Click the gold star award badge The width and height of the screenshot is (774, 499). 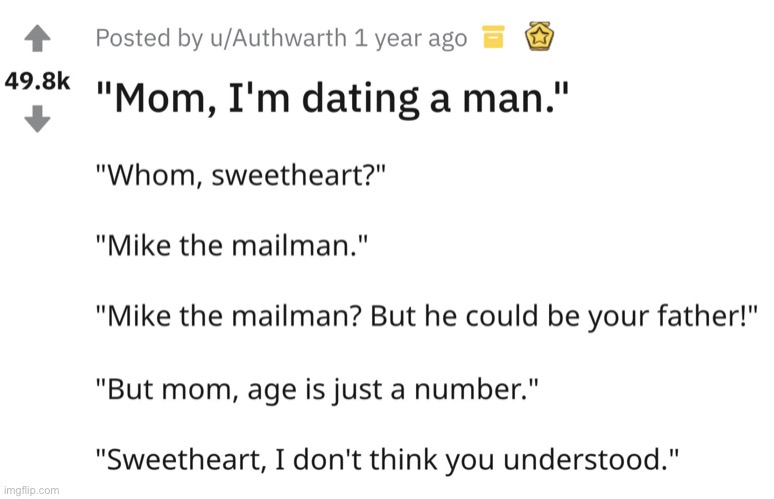[x=539, y=36]
